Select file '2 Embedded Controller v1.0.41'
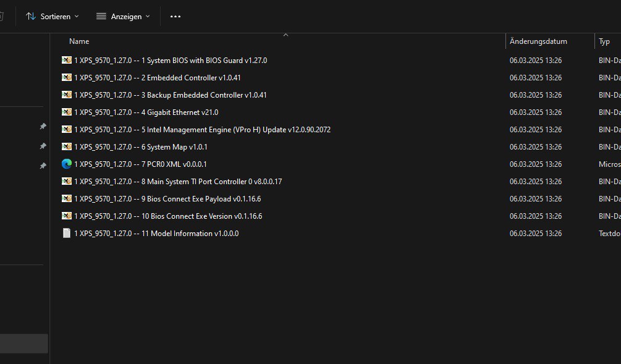 pyautogui.click(x=157, y=78)
